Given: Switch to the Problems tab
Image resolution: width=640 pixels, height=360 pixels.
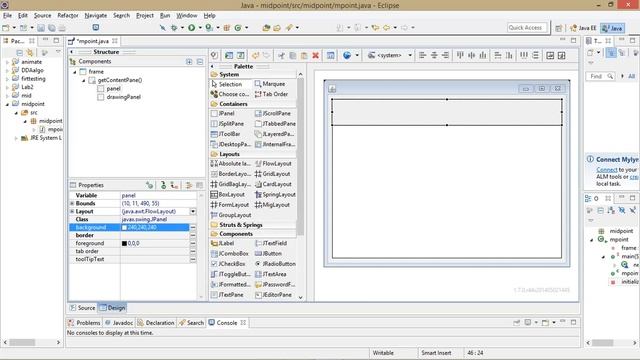Looking at the screenshot, I should [x=84, y=323].
